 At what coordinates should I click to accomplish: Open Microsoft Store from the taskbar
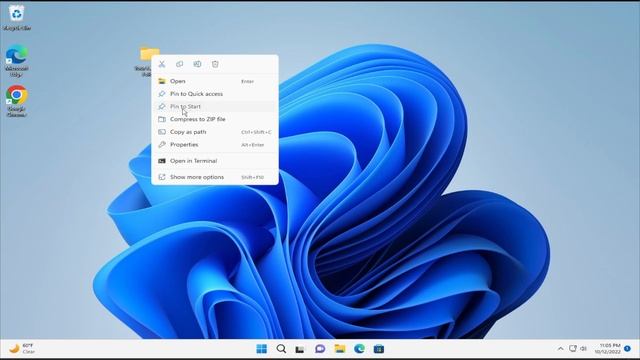(379, 349)
